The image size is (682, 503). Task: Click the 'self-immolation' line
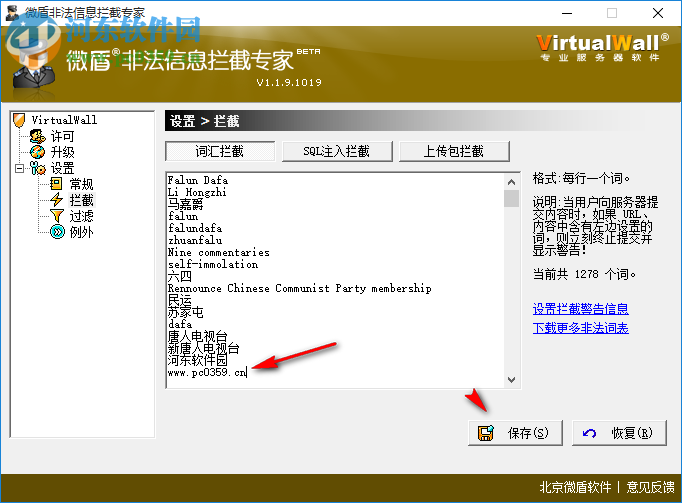coord(213,265)
